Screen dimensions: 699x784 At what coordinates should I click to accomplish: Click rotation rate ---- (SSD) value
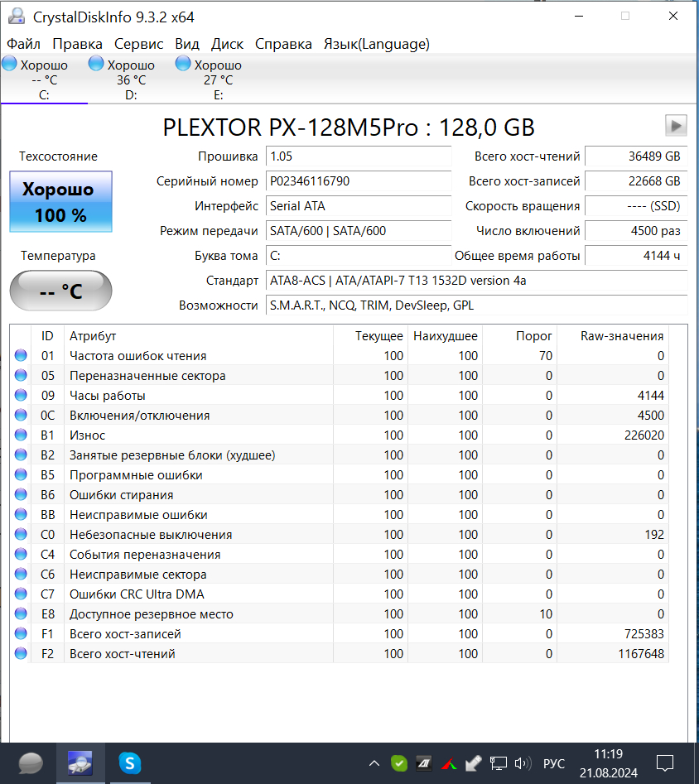636,206
